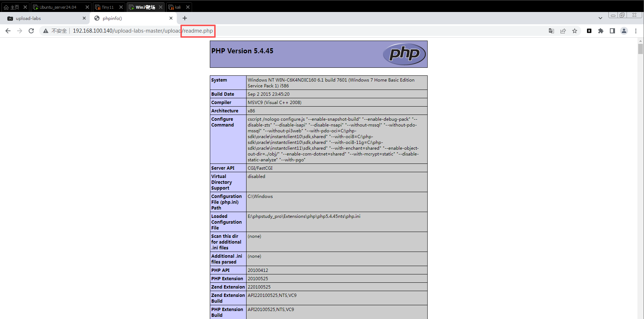The height and width of the screenshot is (319, 644).
Task: Click the not-secure warning site info
Action: [56, 31]
